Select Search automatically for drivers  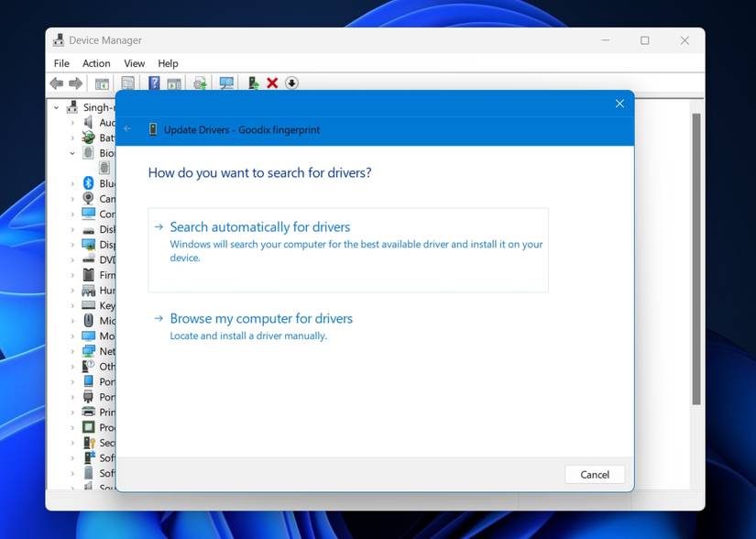(x=260, y=226)
